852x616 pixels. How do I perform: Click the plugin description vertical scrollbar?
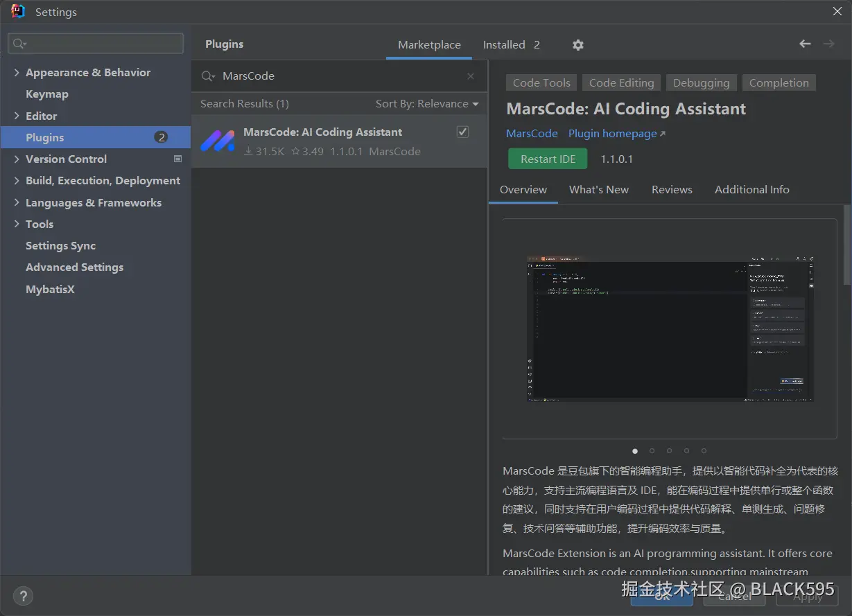click(846, 245)
